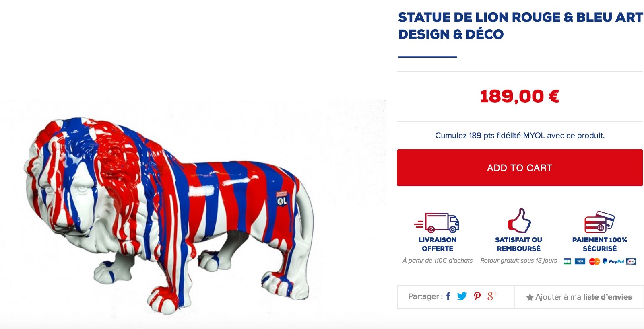Pin the lion statue on Pinterest

tap(477, 296)
